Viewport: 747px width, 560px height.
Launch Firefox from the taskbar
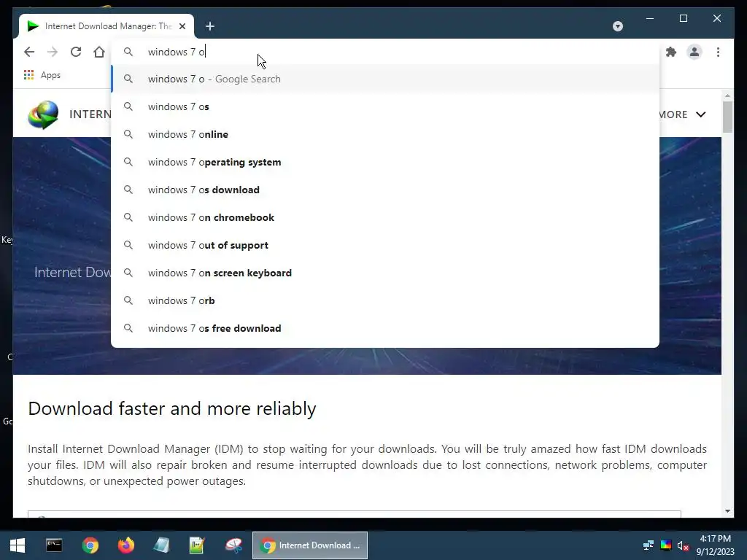125,545
